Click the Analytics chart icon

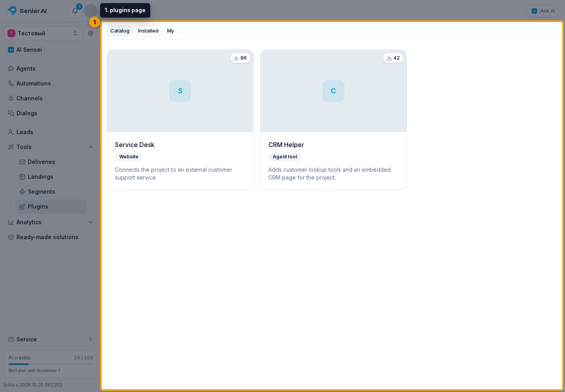coord(11,222)
